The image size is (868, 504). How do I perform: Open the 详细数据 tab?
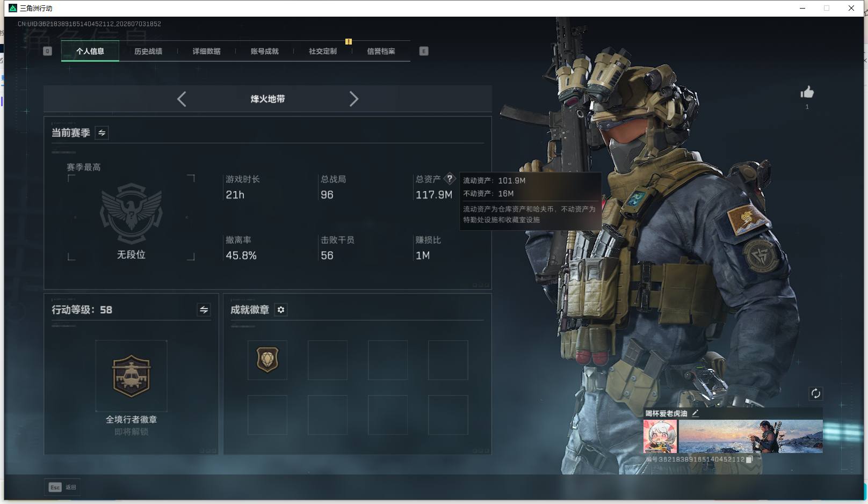coord(206,52)
